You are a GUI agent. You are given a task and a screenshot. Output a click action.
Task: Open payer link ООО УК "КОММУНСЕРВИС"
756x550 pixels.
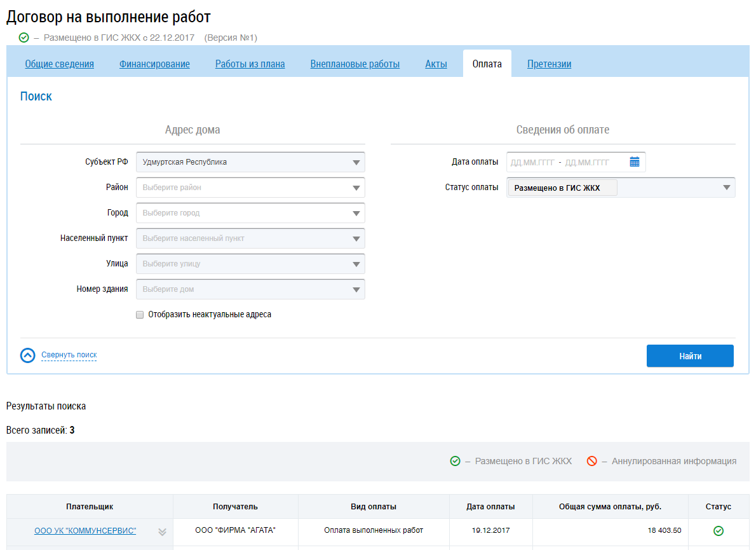pos(85,531)
